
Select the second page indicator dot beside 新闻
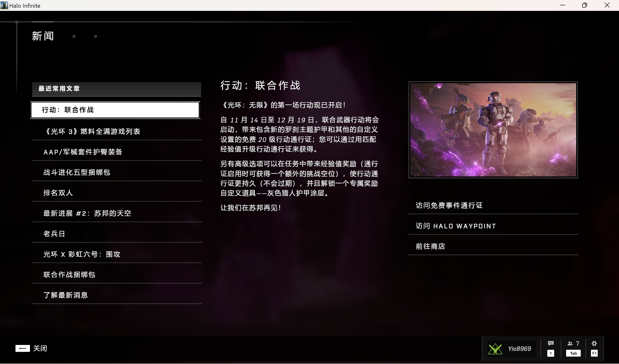click(x=96, y=36)
